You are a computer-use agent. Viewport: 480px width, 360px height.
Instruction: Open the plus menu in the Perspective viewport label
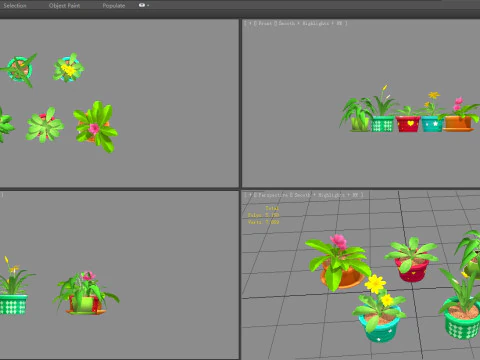tap(250, 195)
